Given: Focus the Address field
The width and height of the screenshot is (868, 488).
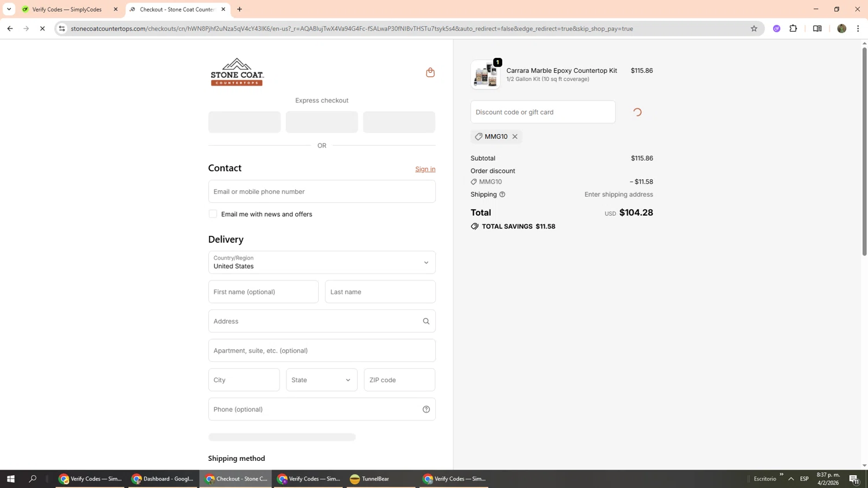Looking at the screenshot, I should click(322, 321).
